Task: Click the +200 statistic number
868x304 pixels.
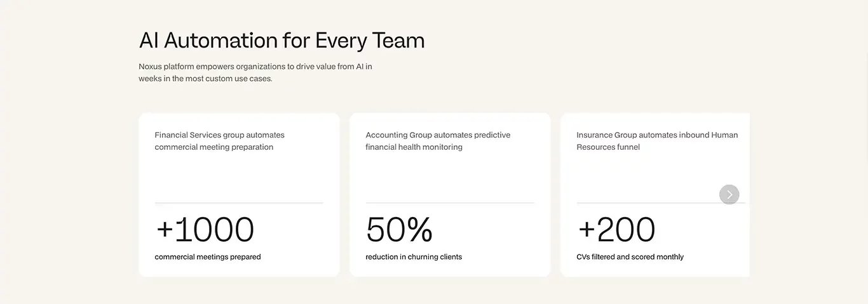Action: (616, 229)
